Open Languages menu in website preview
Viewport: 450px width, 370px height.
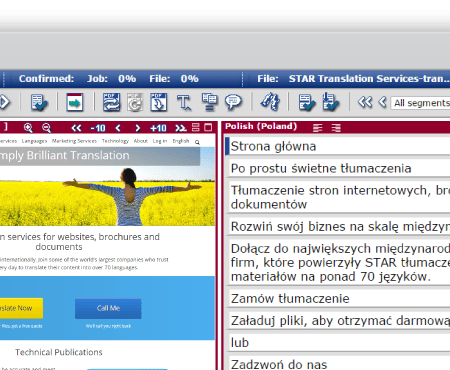pyautogui.click(x=34, y=141)
